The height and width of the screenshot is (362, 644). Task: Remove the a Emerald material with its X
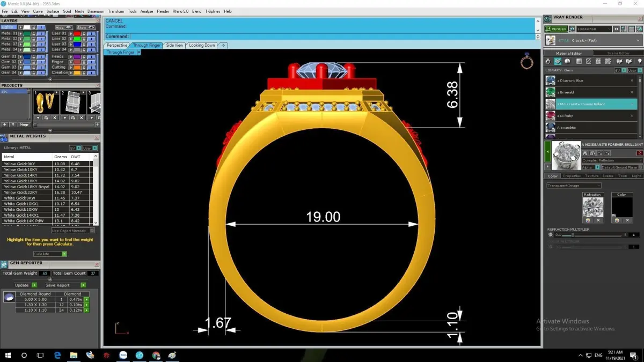(x=632, y=92)
